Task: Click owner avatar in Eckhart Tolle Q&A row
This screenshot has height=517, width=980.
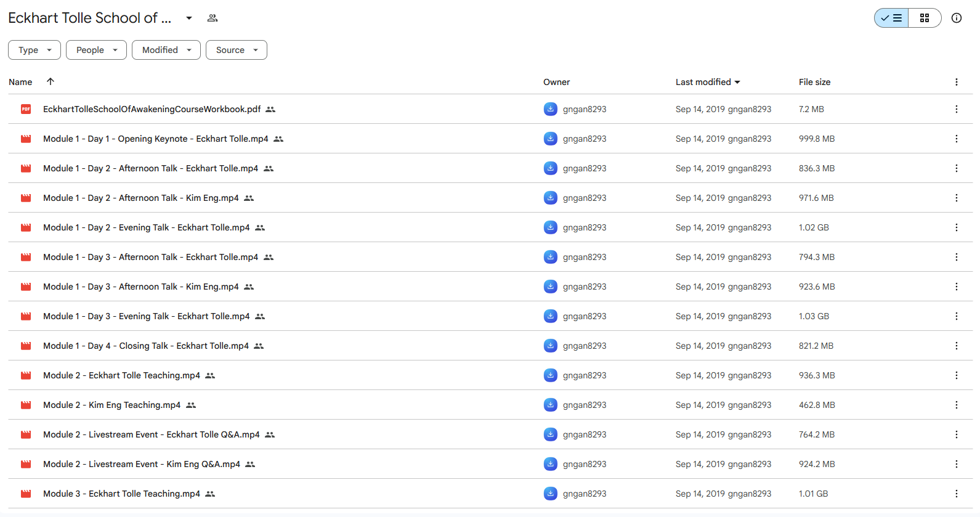Action: tap(551, 434)
